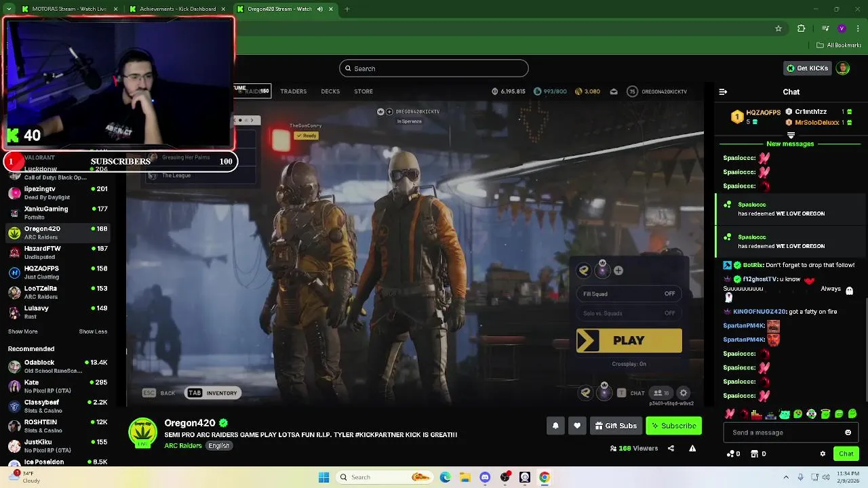
Task: Open the Windows Start menu
Action: point(323,477)
